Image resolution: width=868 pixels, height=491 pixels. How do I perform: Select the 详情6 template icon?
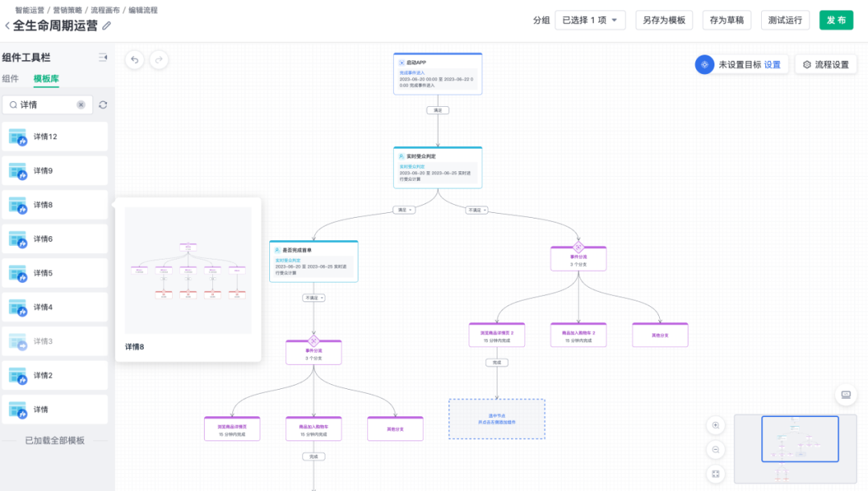18,239
